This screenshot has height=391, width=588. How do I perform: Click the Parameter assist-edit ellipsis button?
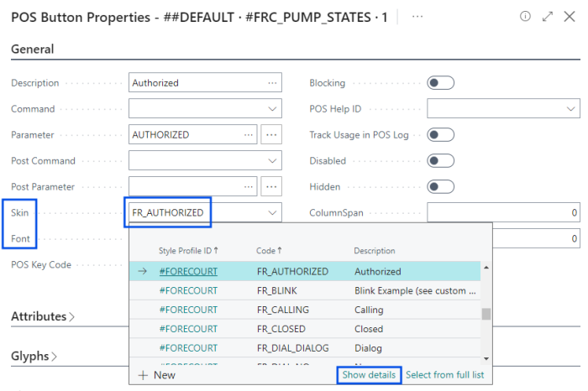270,134
